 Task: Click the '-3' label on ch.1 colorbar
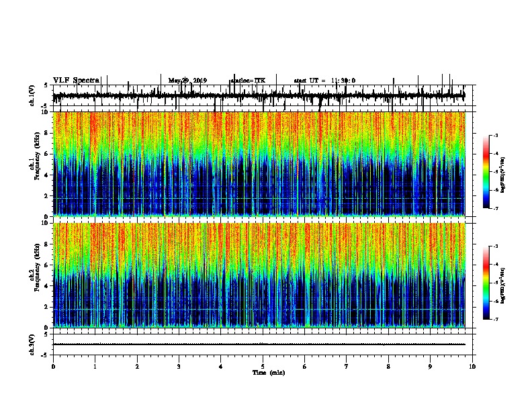coord(496,135)
